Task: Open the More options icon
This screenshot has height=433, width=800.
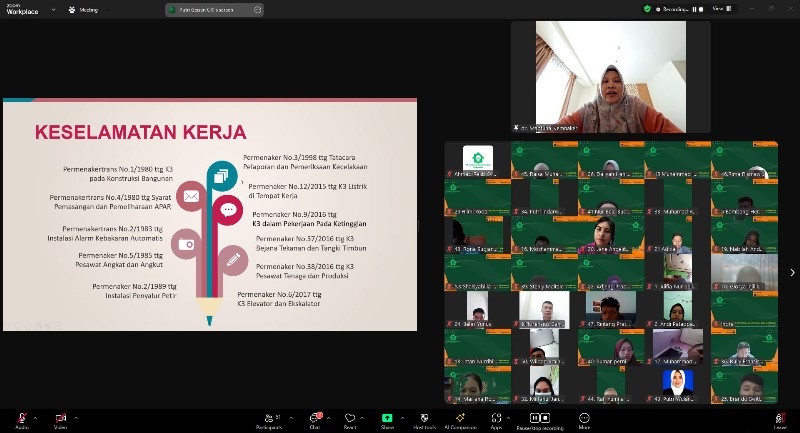Action: tap(584, 420)
